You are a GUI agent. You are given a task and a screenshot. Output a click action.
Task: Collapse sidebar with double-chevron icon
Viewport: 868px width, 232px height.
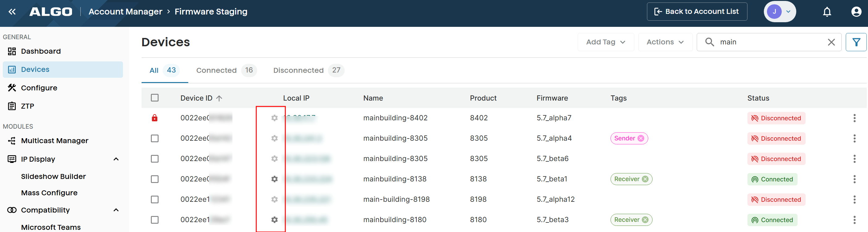(x=12, y=12)
